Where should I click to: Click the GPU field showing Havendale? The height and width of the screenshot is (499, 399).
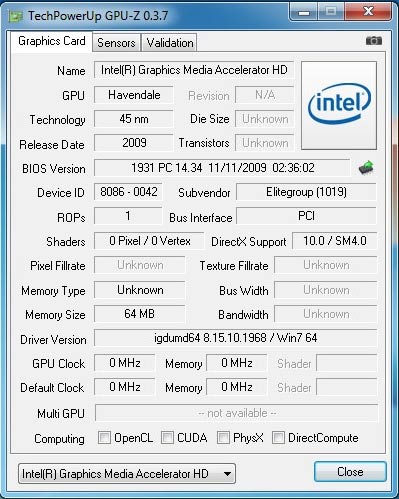(x=134, y=95)
